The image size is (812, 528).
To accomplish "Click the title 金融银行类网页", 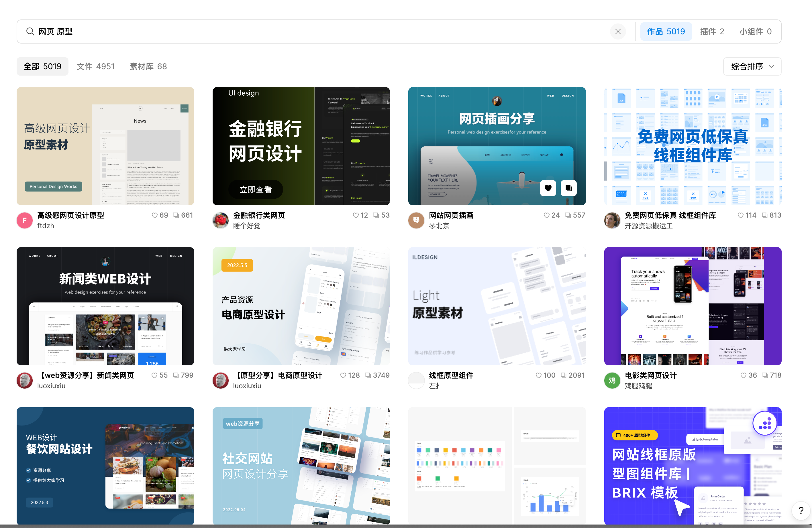I will coord(259,215).
